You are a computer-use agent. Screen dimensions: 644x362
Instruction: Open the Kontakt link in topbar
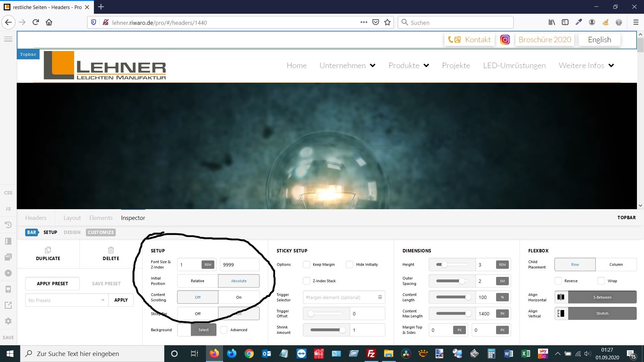[469, 40]
